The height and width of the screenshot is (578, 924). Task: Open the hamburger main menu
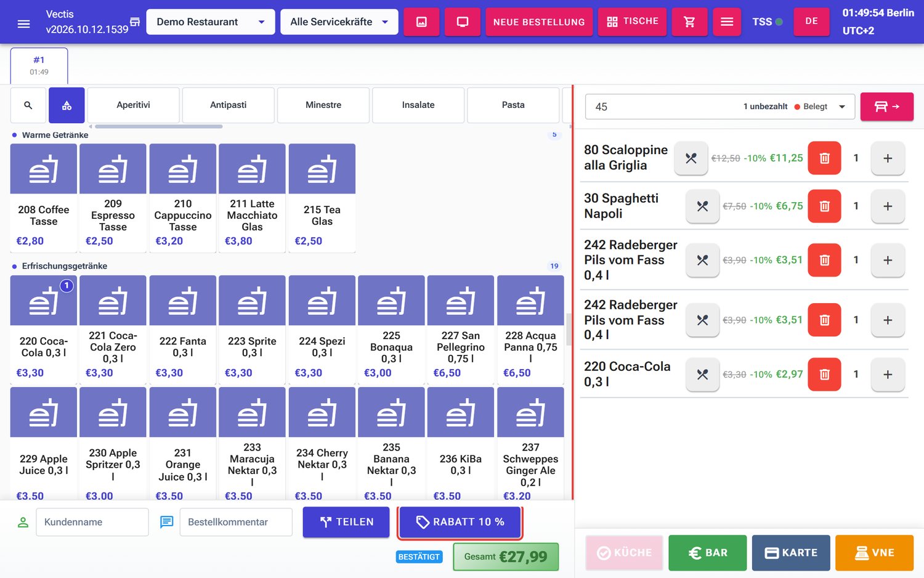(23, 23)
